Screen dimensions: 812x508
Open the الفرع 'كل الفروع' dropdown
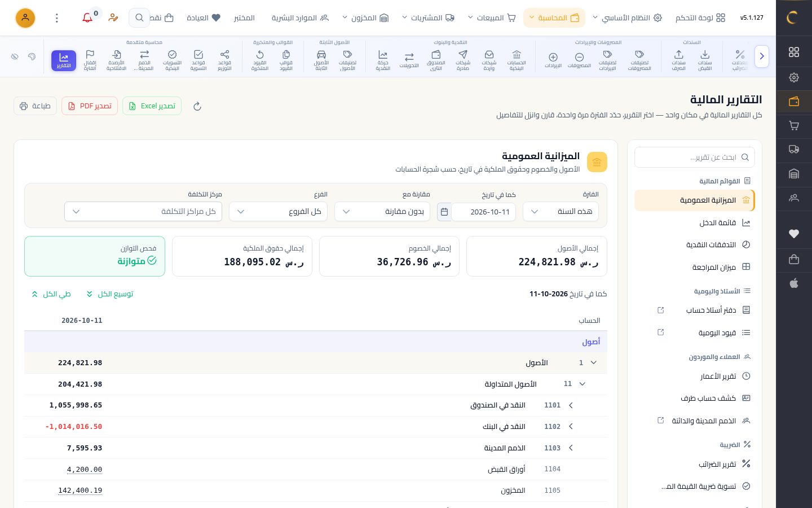tap(278, 212)
